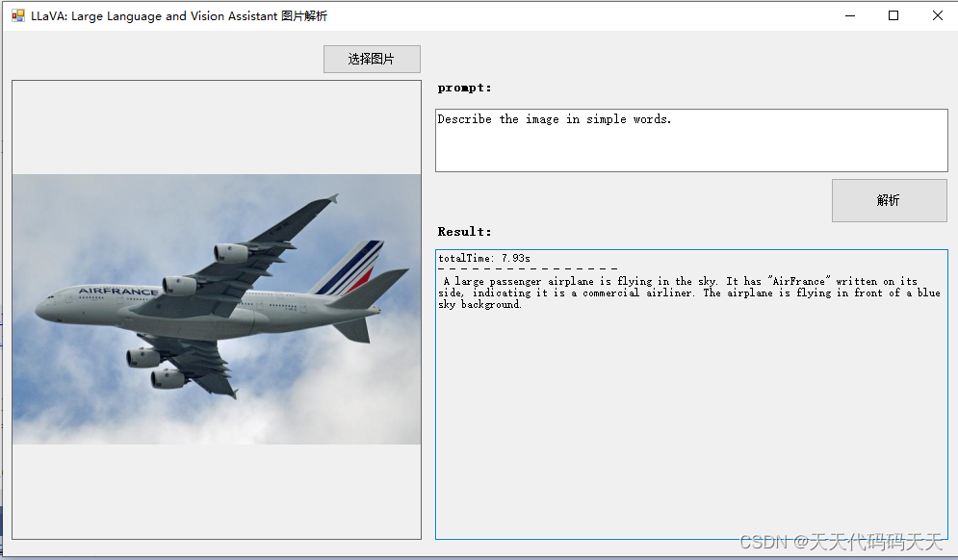This screenshot has width=958, height=560.
Task: Click the 'totalTime: 7.93s' line
Action: point(486,257)
